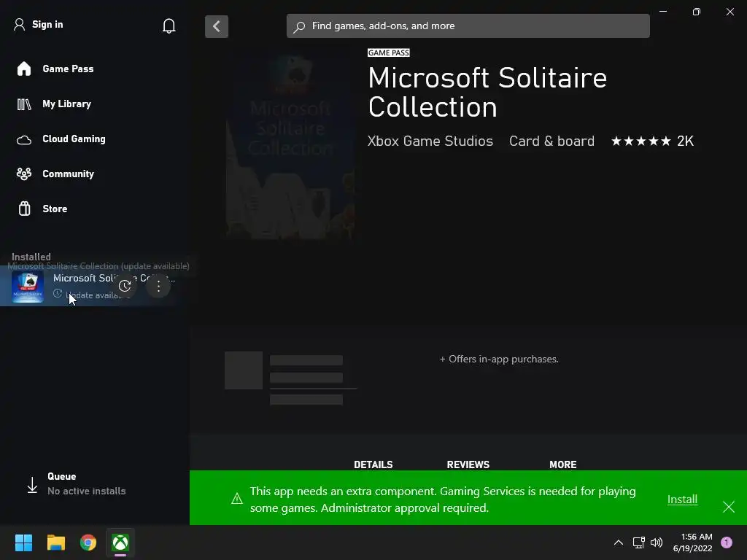Click the Game Pass home icon
Viewport: 747px width, 560px height.
tap(24, 69)
